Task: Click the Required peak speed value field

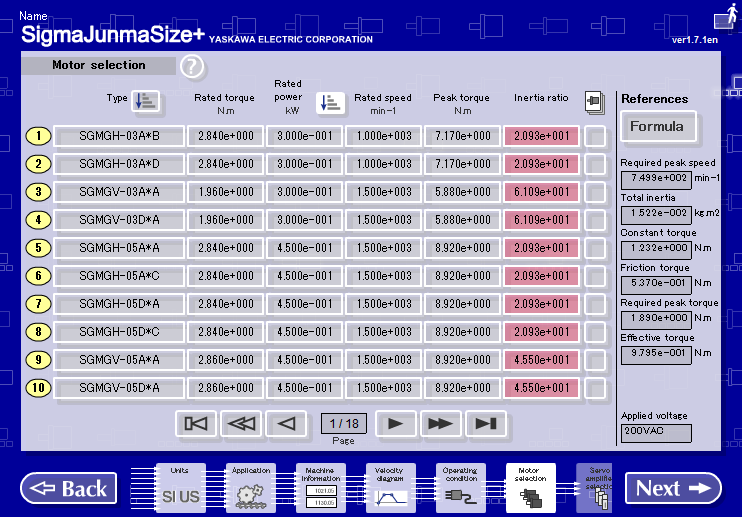Action: (x=656, y=180)
